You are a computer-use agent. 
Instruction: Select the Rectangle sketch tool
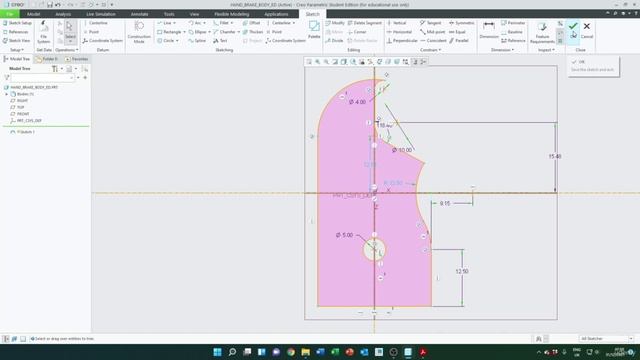pos(169,32)
